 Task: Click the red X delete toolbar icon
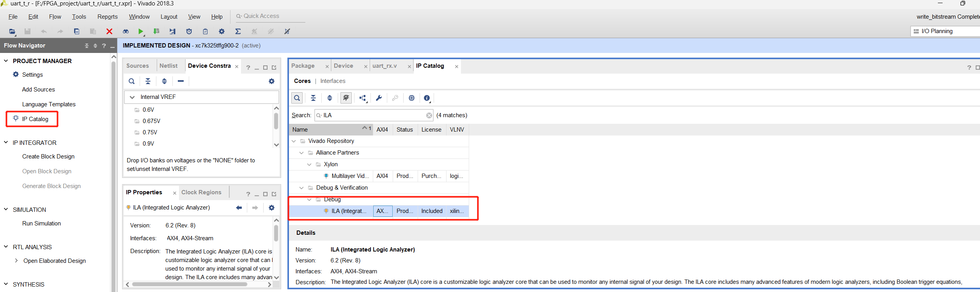tap(109, 32)
